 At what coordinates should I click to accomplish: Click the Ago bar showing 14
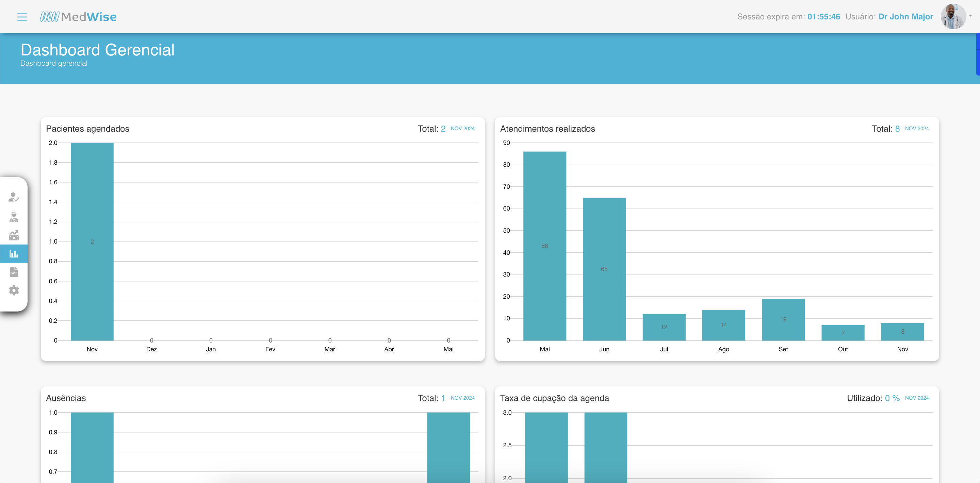tap(723, 325)
